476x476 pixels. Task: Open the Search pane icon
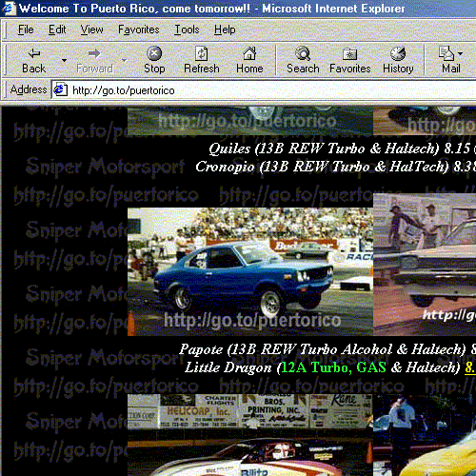pos(303,53)
